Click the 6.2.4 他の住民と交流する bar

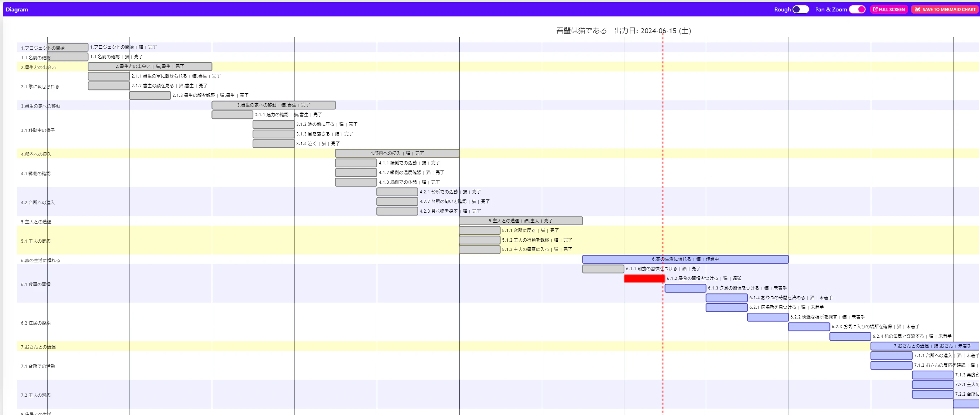pos(850,336)
